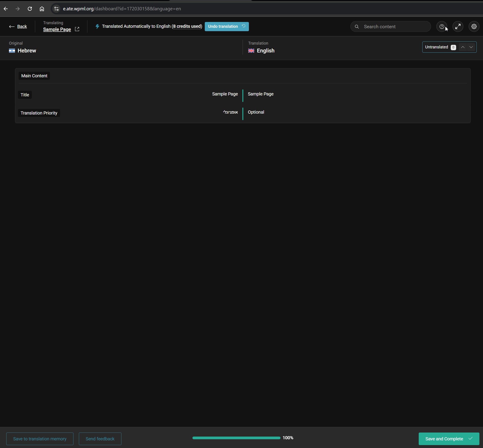Toggle fullscreen expand icon
483x448 pixels.
point(457,27)
